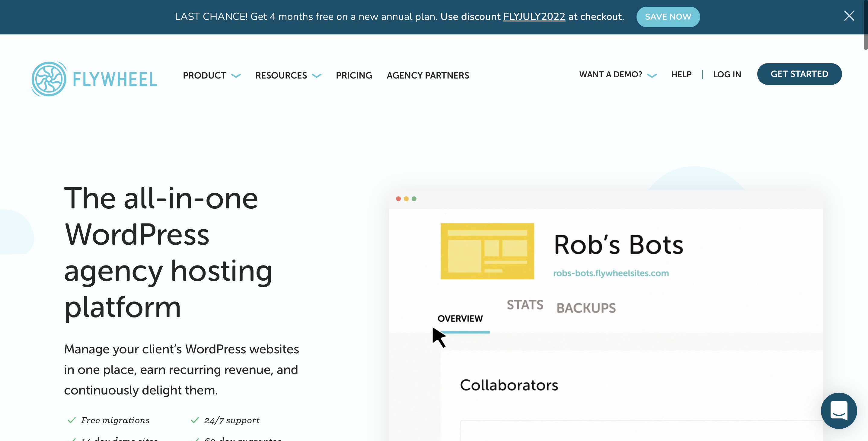Click the Get Started button
The height and width of the screenshot is (441, 868).
pos(799,74)
